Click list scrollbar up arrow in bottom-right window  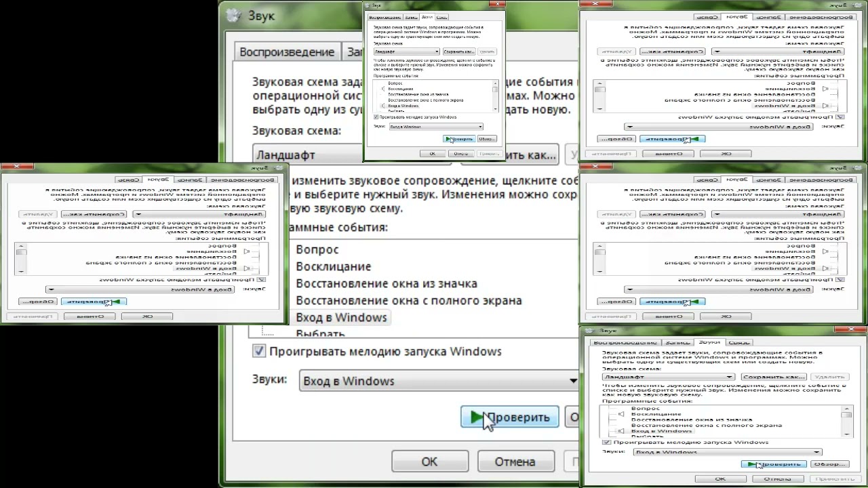coord(846,408)
